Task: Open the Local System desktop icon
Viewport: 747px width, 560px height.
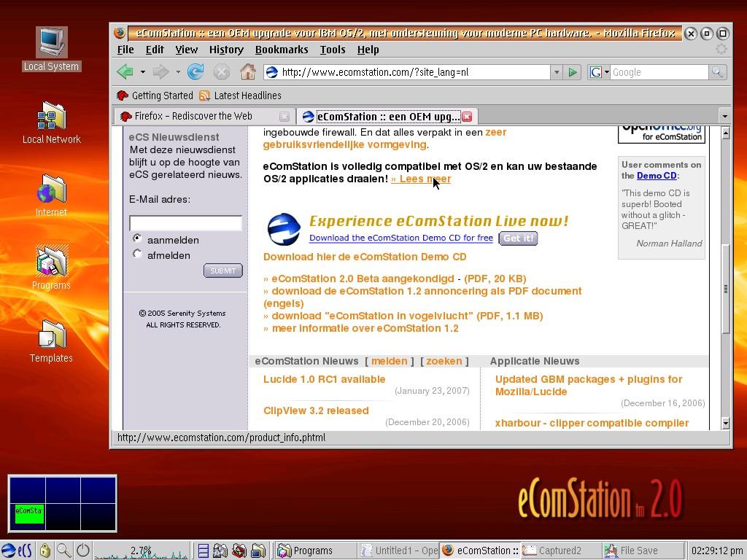Action: [52, 49]
